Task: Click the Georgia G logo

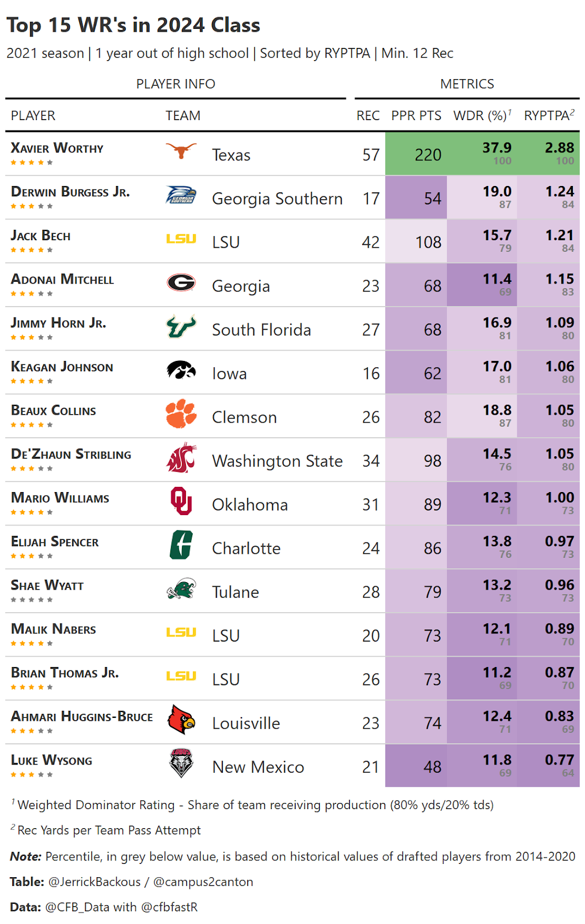Action: coord(181,282)
